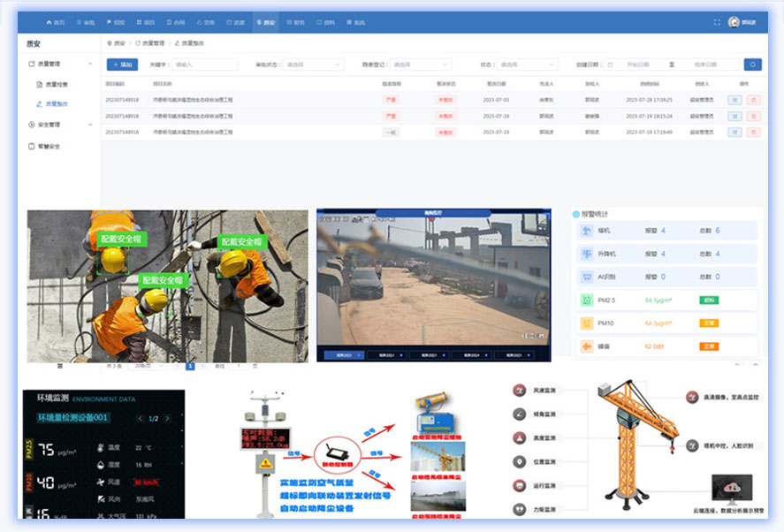Click the orange 噪音 noise icon

point(586,346)
